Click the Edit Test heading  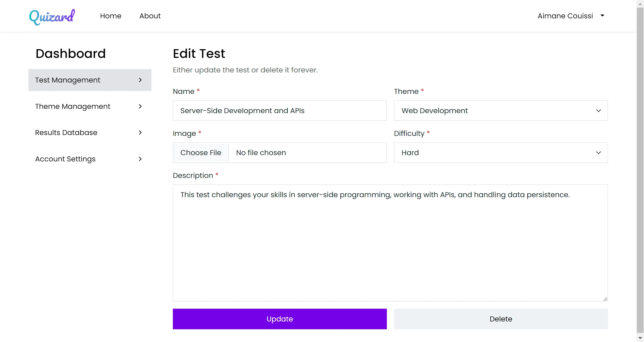point(199,53)
